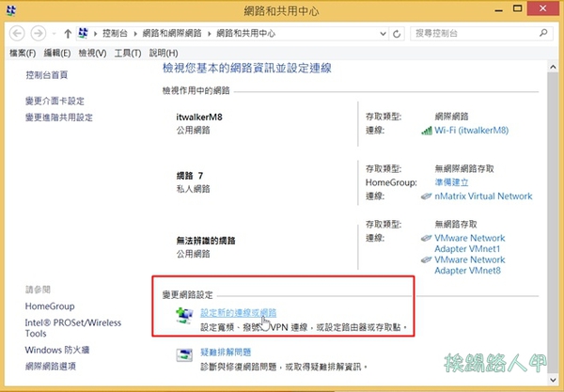The width and height of the screenshot is (564, 392).
Task: Open Windows 防火牆 link
Action: (57, 350)
